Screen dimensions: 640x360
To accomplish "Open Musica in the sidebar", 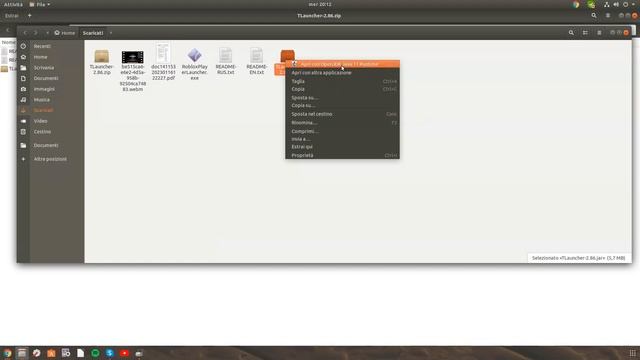I will pos(42,100).
